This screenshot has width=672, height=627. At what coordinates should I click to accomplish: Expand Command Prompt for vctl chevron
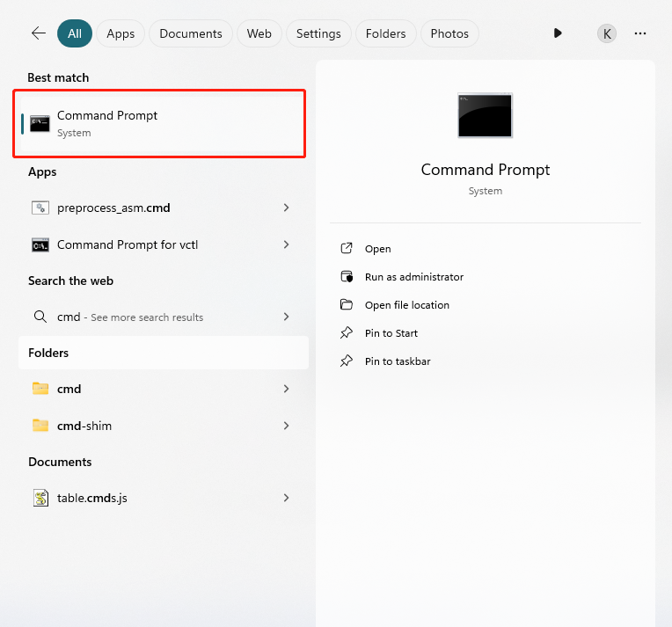(287, 244)
